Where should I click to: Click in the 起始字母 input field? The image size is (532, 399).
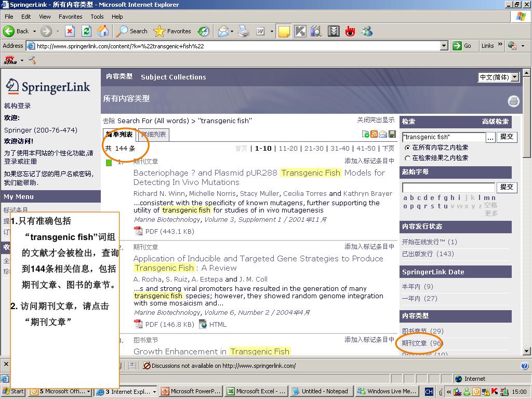[x=448, y=187]
